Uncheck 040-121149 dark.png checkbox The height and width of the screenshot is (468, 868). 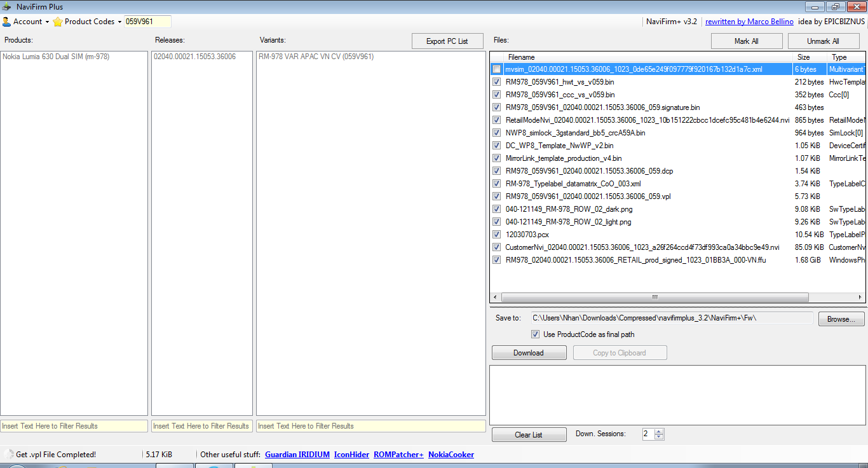point(496,209)
